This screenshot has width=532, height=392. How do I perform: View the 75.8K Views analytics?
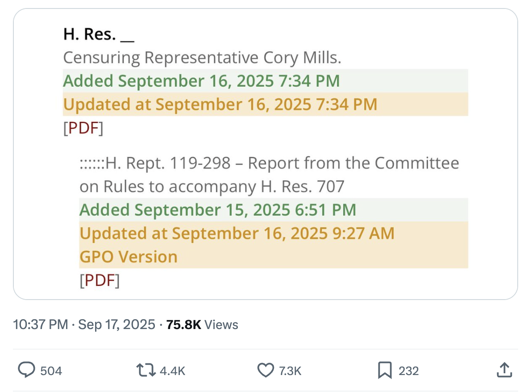(x=202, y=325)
